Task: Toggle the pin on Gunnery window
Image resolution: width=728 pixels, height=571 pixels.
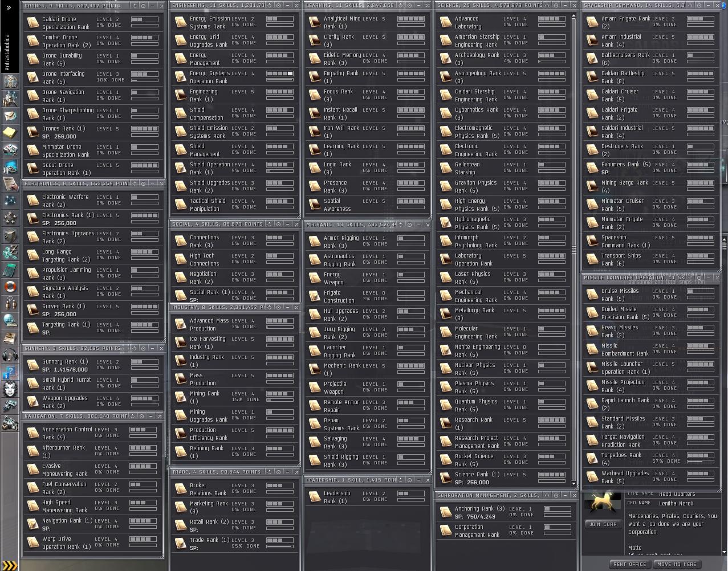Action: (143, 348)
